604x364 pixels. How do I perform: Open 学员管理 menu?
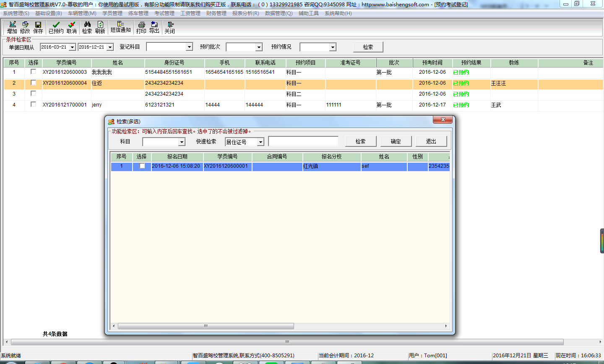point(112,13)
